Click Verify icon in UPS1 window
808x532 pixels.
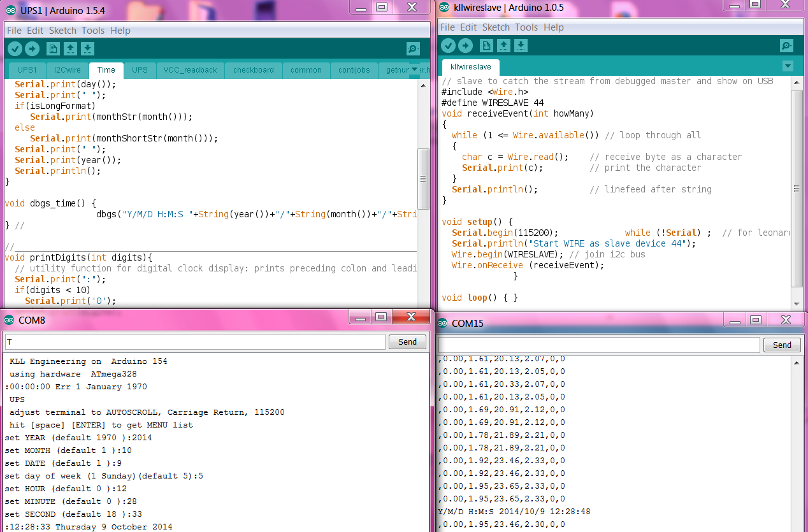coord(15,49)
